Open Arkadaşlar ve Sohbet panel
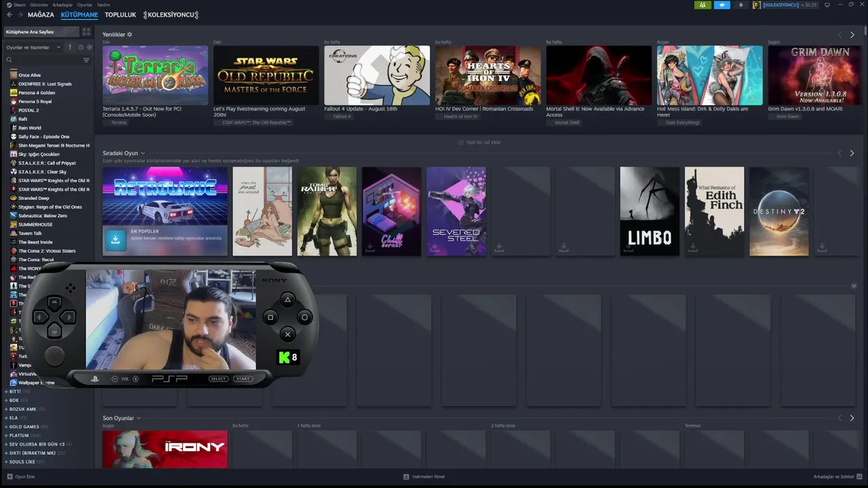This screenshot has width=868, height=488. (837, 476)
